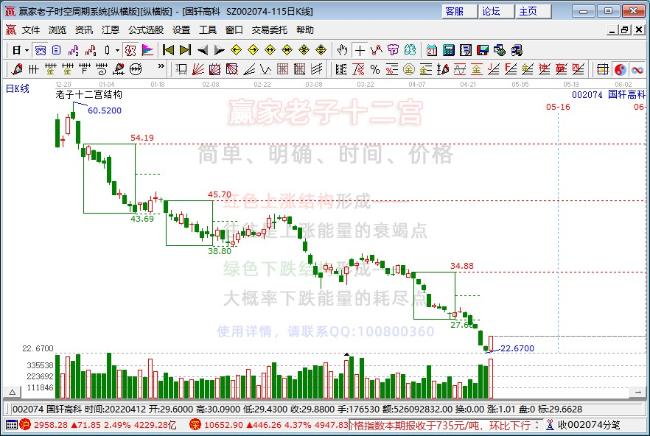Jump to last record with the skip-to-end arrow
650x436 pixels.
pyautogui.click(x=185, y=51)
